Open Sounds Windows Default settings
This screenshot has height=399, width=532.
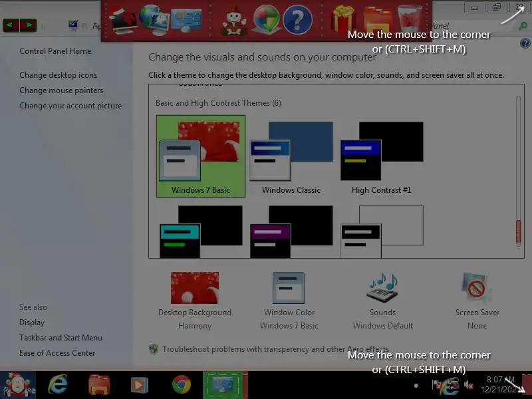383,301
